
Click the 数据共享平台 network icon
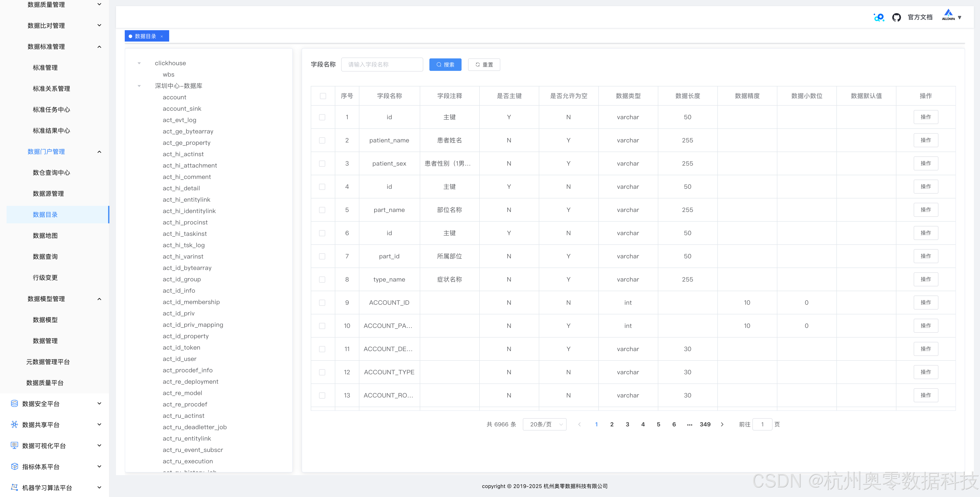14,424
